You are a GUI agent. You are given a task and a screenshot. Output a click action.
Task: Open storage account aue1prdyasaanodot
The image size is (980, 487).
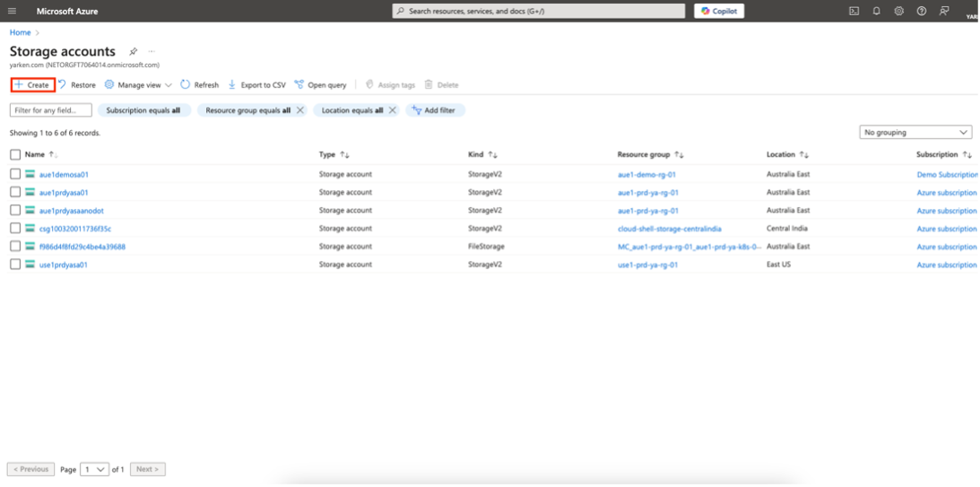coord(71,211)
